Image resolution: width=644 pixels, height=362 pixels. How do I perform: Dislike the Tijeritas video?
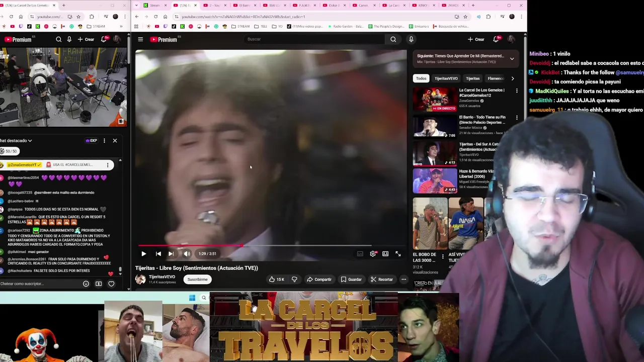coord(294,280)
